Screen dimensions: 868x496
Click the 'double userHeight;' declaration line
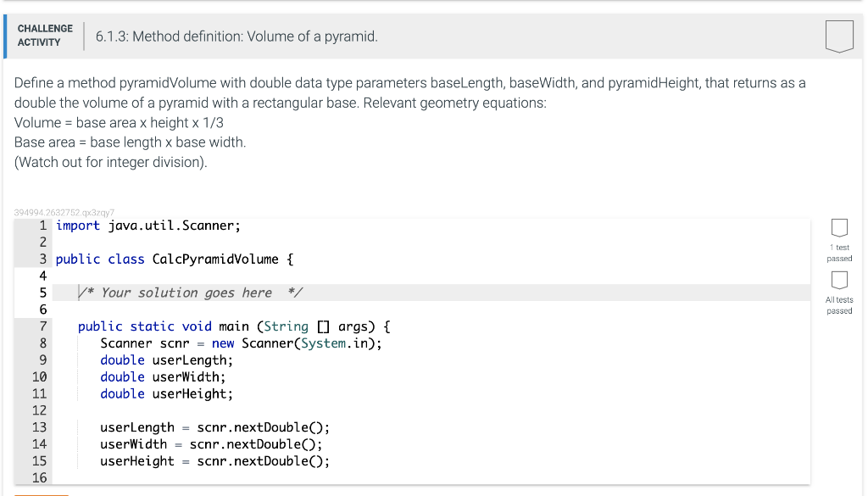pyautogui.click(x=167, y=393)
